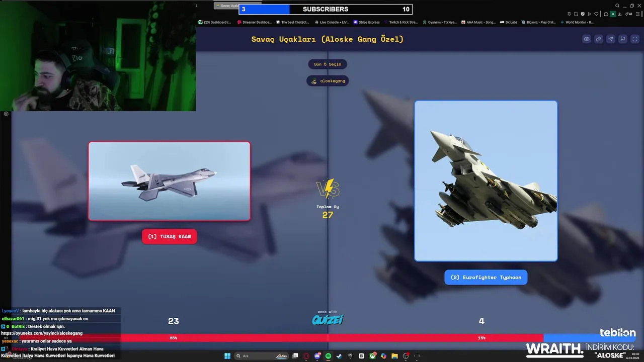The image size is (644, 362).
Task: Vote for (2) Eurofighter Typhoon button
Action: [x=486, y=277]
